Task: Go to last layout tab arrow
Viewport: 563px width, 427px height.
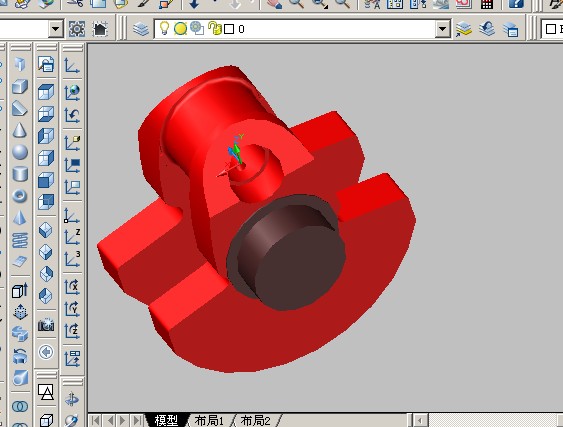Action: pyautogui.click(x=137, y=420)
